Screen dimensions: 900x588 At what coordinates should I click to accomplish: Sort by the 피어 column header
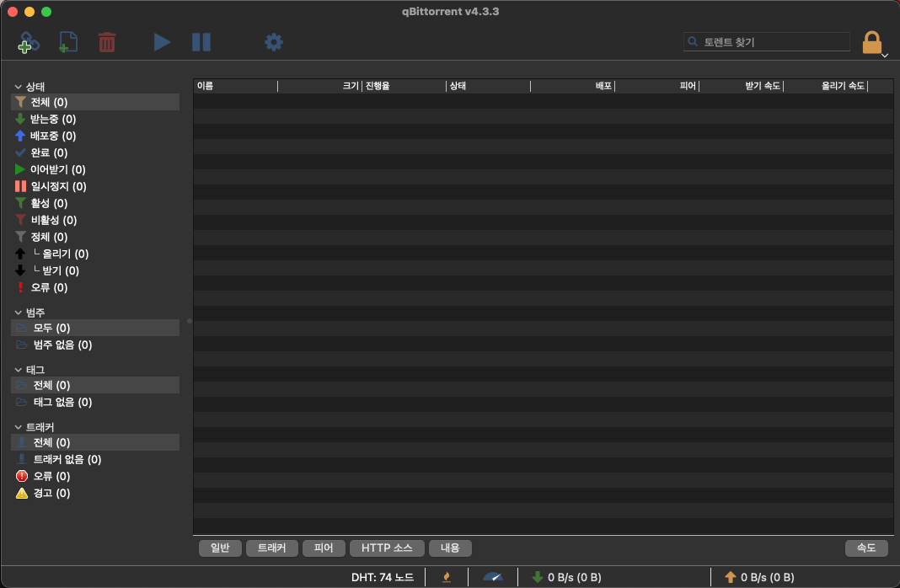pos(657,86)
